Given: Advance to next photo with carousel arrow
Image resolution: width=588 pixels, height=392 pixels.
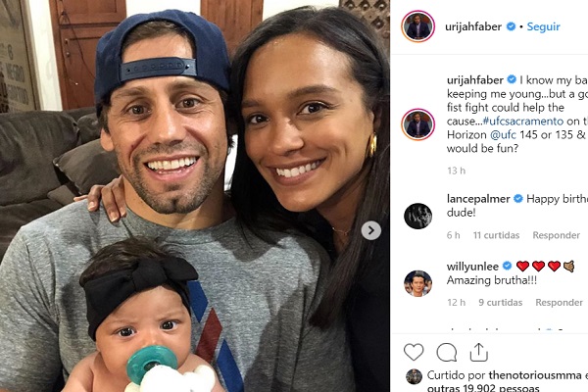Looking at the screenshot, I should (x=371, y=230).
